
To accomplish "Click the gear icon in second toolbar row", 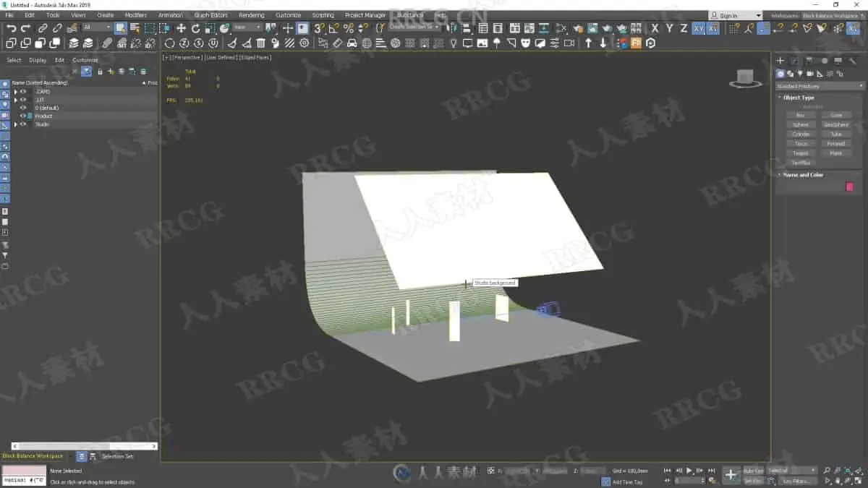I will click(x=304, y=43).
